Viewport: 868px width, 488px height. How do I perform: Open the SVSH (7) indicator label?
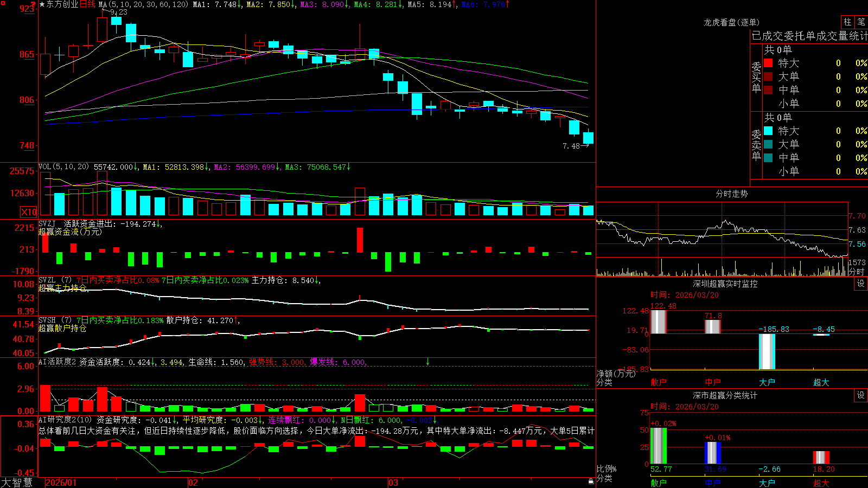click(x=55, y=320)
